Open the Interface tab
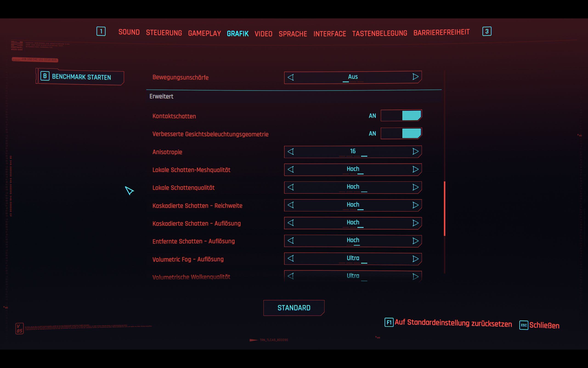Image resolution: width=588 pixels, height=368 pixels. 330,34
